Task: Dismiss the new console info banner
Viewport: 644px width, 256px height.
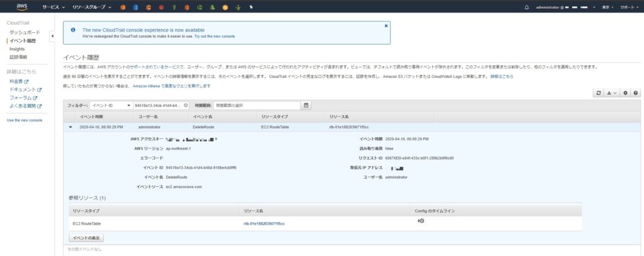Action: coord(386,26)
